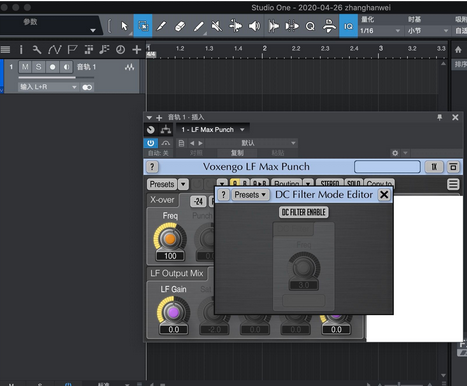Click the track 1 waveform icon
The width and height of the screenshot is (467, 386).
129,67
